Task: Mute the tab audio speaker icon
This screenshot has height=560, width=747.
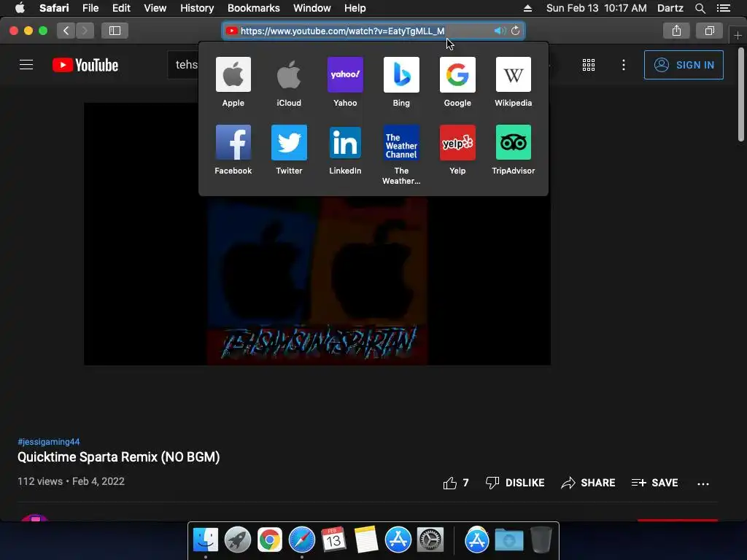Action: coord(500,31)
